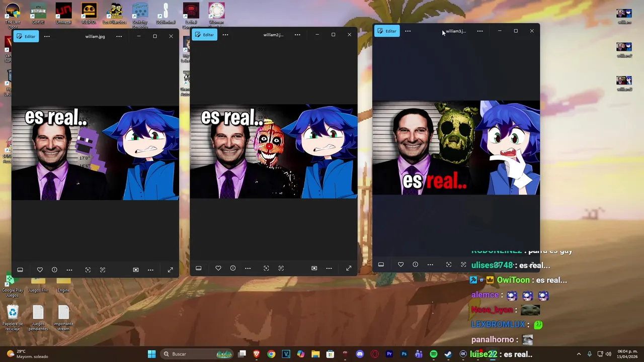Click the william3 thumbnail with Springtrap
This screenshot has width=644, height=362.
coord(456,148)
